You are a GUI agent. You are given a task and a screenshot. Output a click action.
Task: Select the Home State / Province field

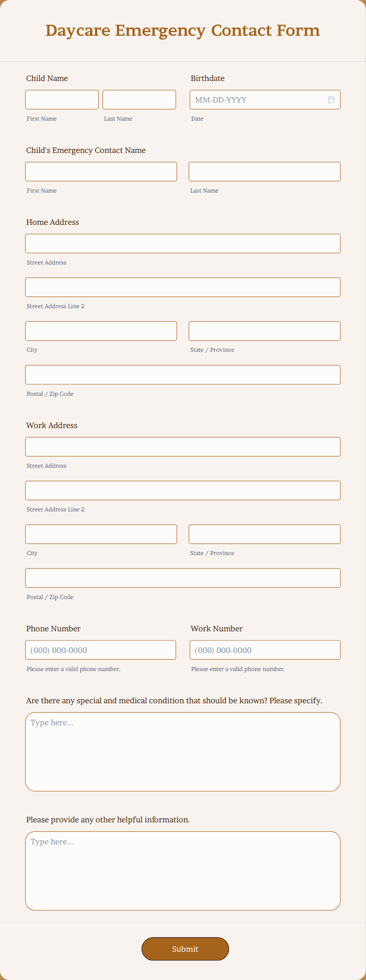(x=264, y=331)
